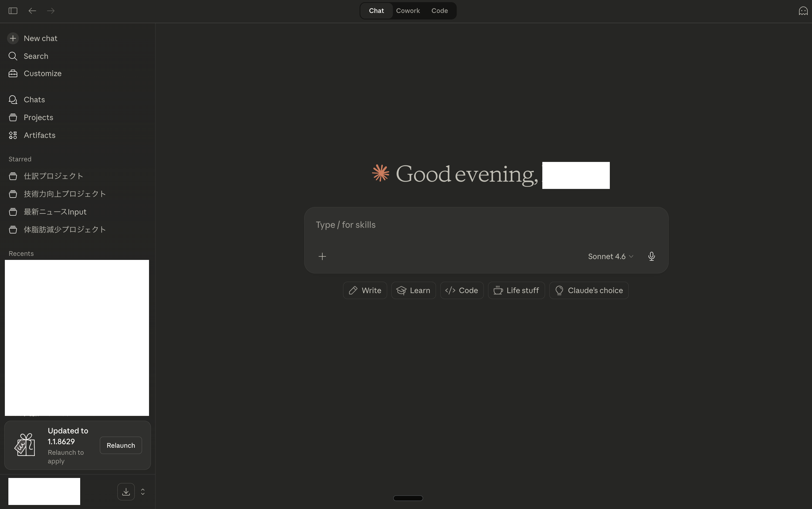Switch to the Code tab at top

439,11
